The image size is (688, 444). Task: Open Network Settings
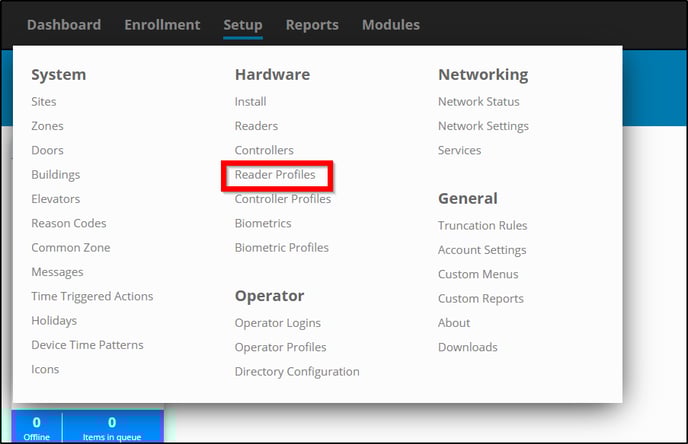pos(483,126)
